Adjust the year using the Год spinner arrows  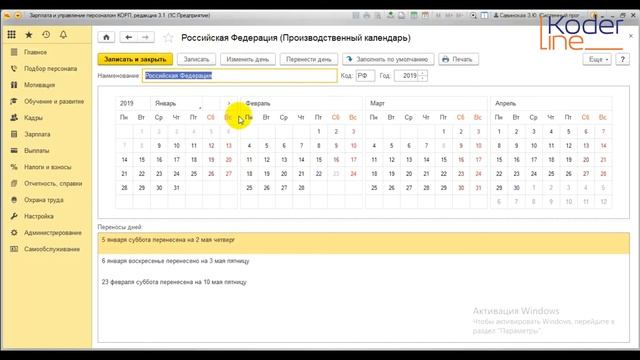point(423,76)
